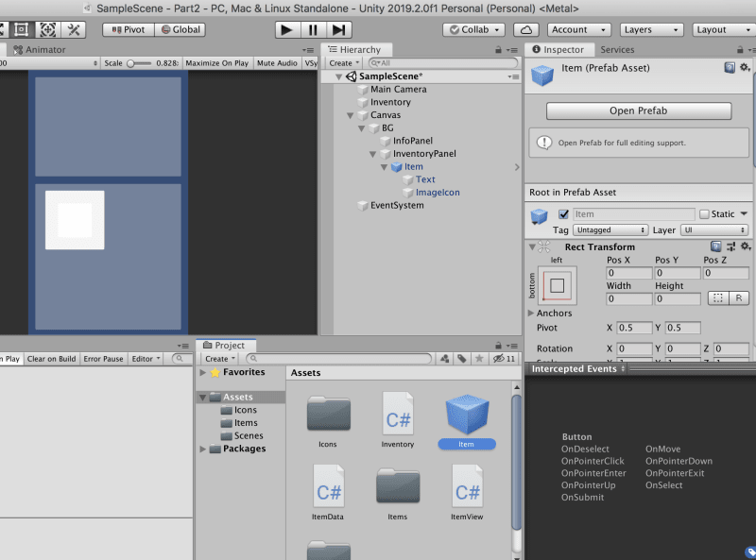The width and height of the screenshot is (756, 560).
Task: Search by label icon in Project
Action: tap(462, 359)
